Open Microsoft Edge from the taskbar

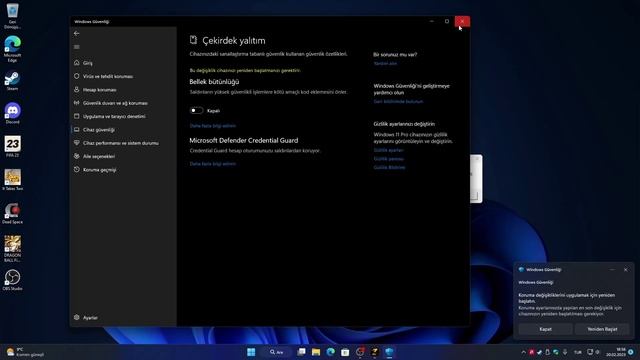tap(331, 352)
